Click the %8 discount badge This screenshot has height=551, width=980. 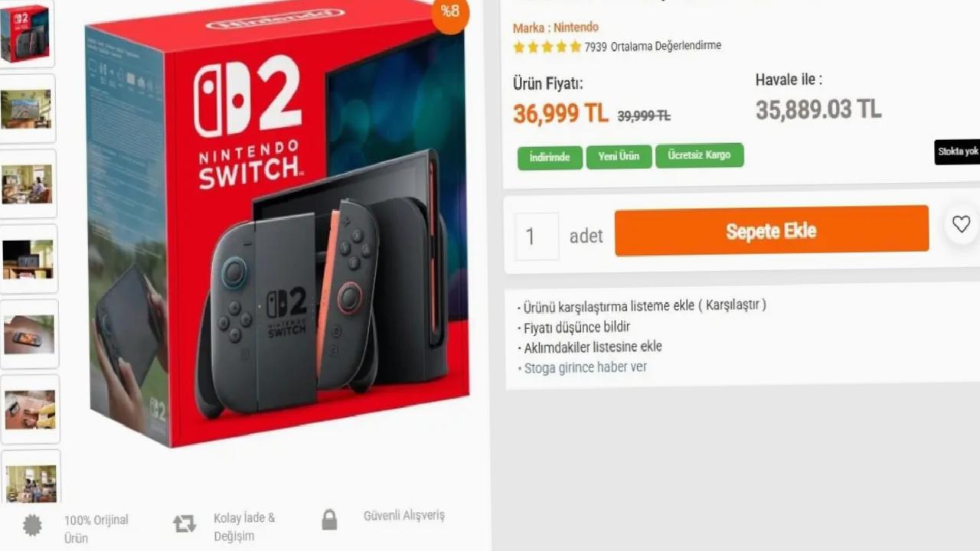pyautogui.click(x=450, y=12)
